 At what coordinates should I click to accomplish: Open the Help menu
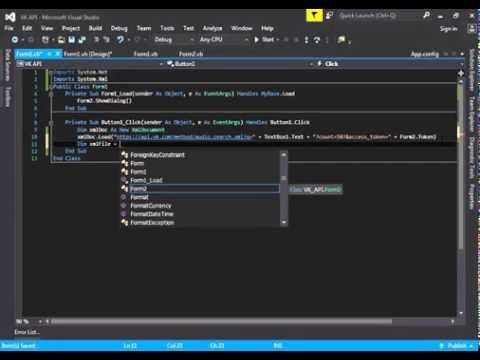click(267, 28)
